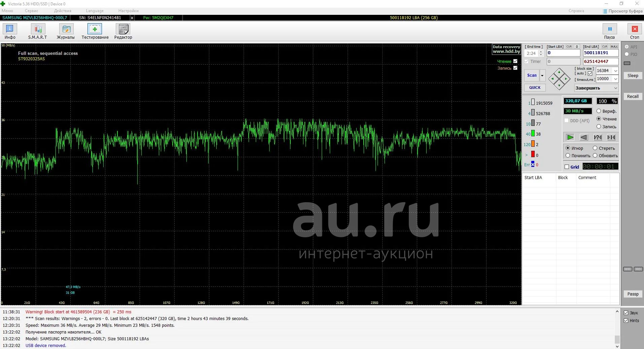Open the Language menu

click(x=95, y=11)
